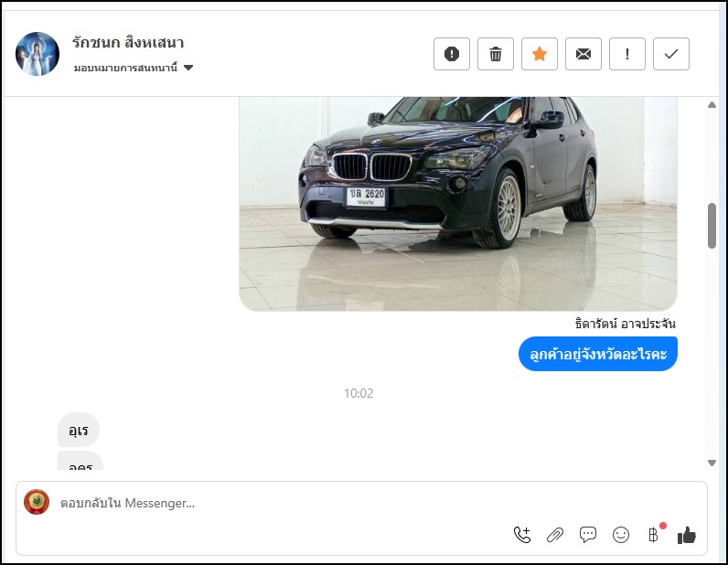Image resolution: width=728 pixels, height=565 pixels.
Task: Select the มอบหมายการสนทนานี้ label
Action: pos(125,68)
